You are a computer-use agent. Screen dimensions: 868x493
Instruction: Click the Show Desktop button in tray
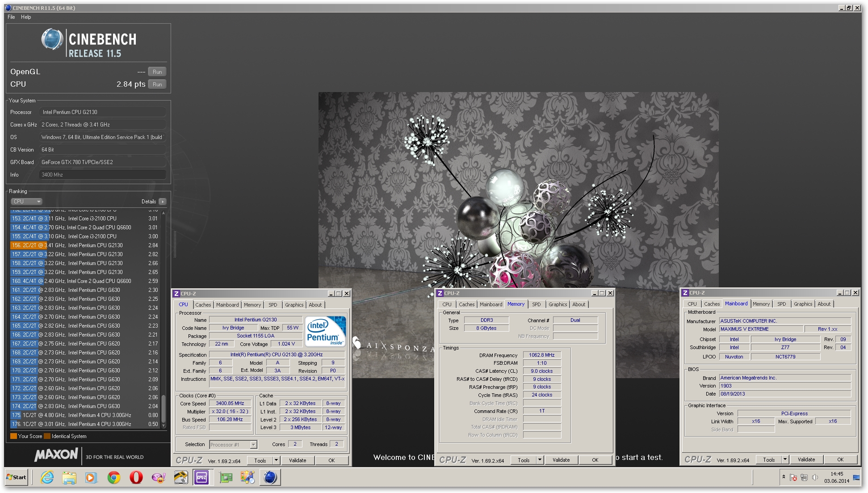pyautogui.click(x=857, y=477)
